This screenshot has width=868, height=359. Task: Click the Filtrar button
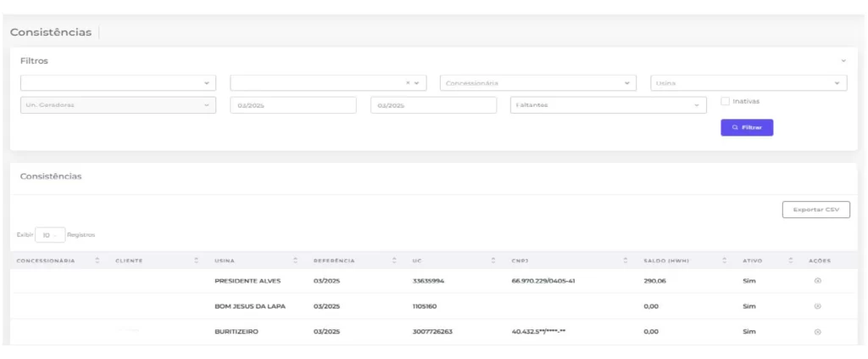pos(746,127)
